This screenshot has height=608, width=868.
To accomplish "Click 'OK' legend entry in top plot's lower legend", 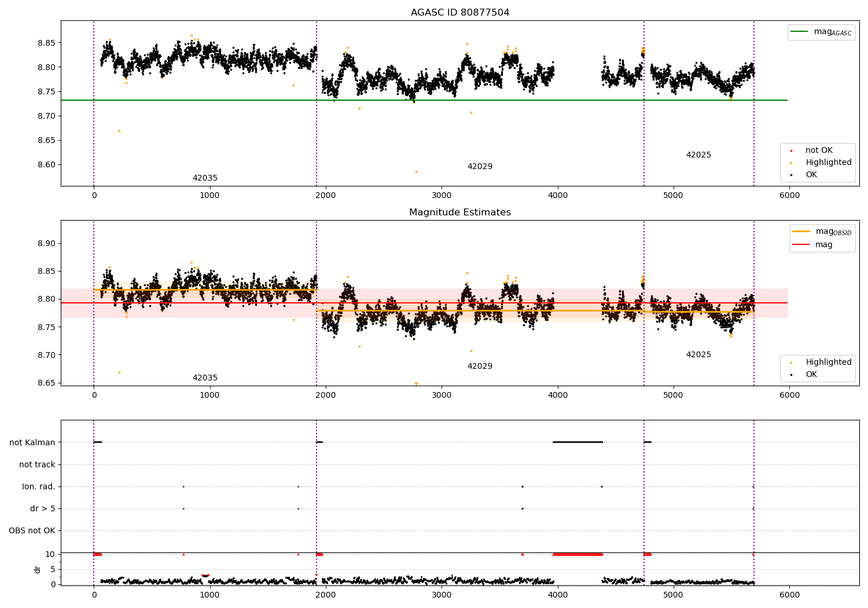I will (x=811, y=175).
